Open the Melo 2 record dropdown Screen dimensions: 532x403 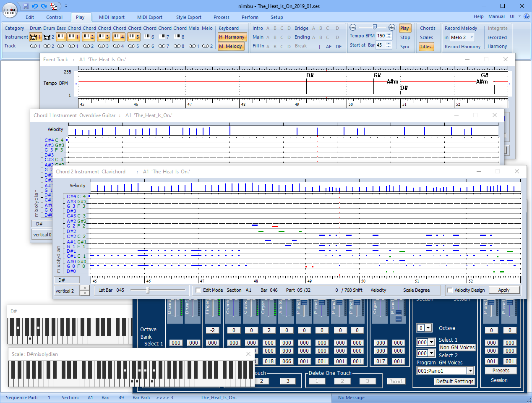pos(472,37)
